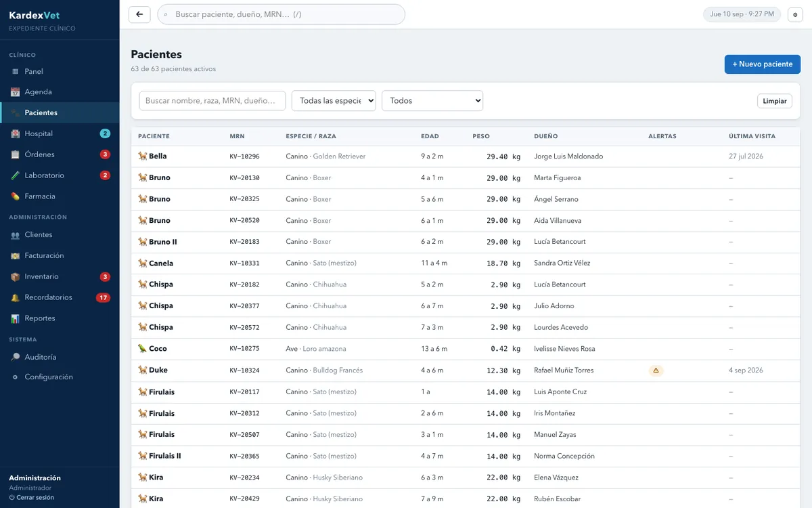Click the Limpiar button
812x508 pixels.
pos(775,101)
